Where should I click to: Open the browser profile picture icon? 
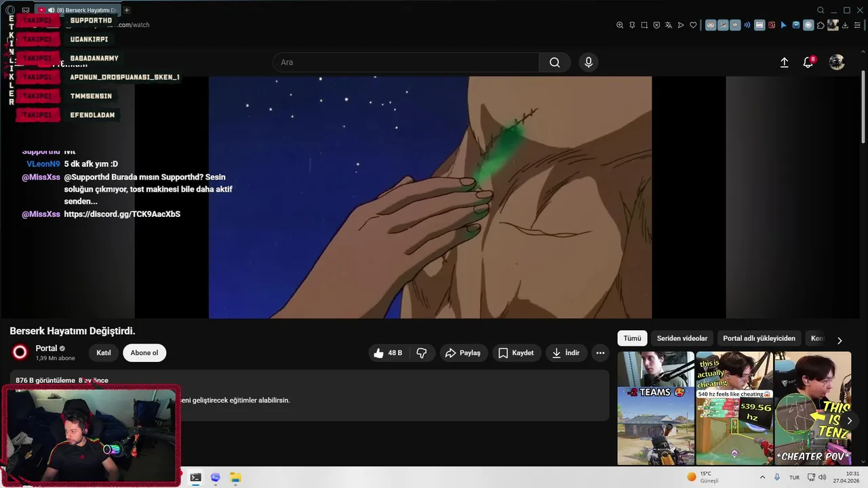[833, 25]
